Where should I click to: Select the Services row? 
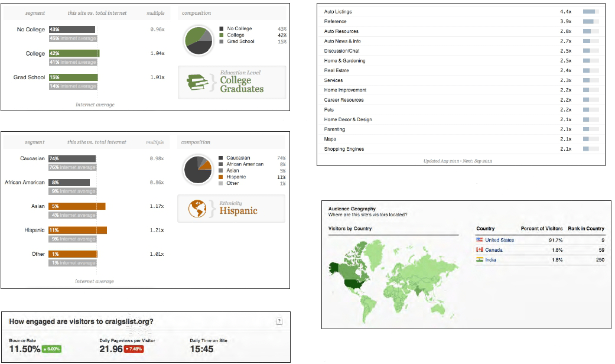click(x=461, y=80)
